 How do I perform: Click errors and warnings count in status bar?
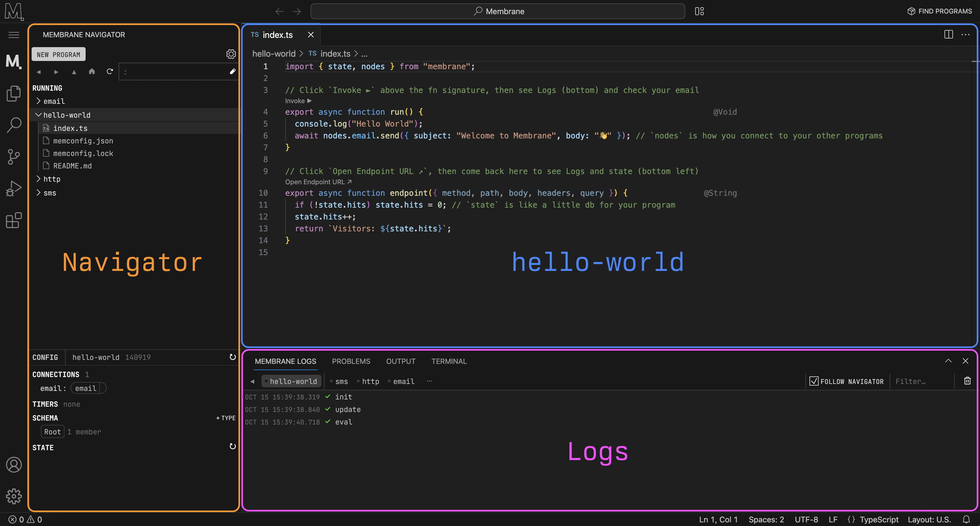pos(25,519)
